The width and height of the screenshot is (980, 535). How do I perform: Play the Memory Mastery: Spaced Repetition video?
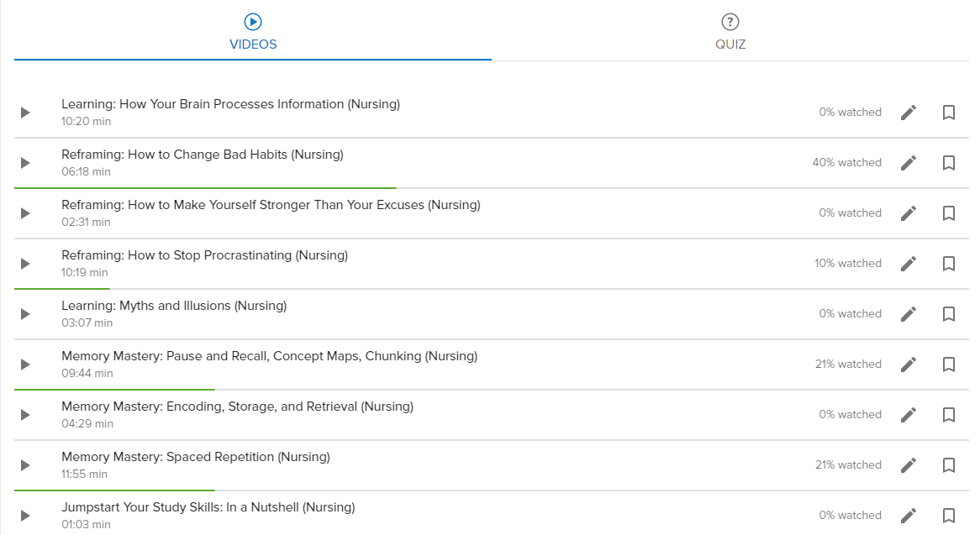24,464
